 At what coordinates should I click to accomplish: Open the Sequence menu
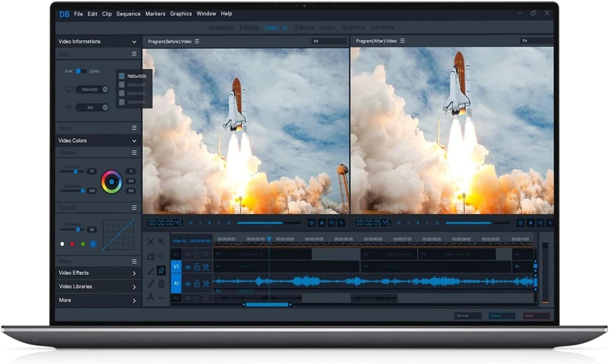(128, 14)
